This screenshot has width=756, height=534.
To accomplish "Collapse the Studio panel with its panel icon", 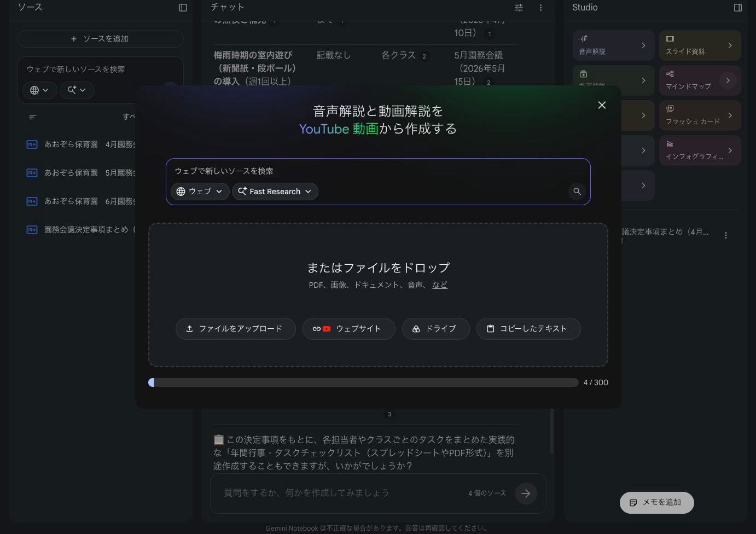I will (x=738, y=8).
